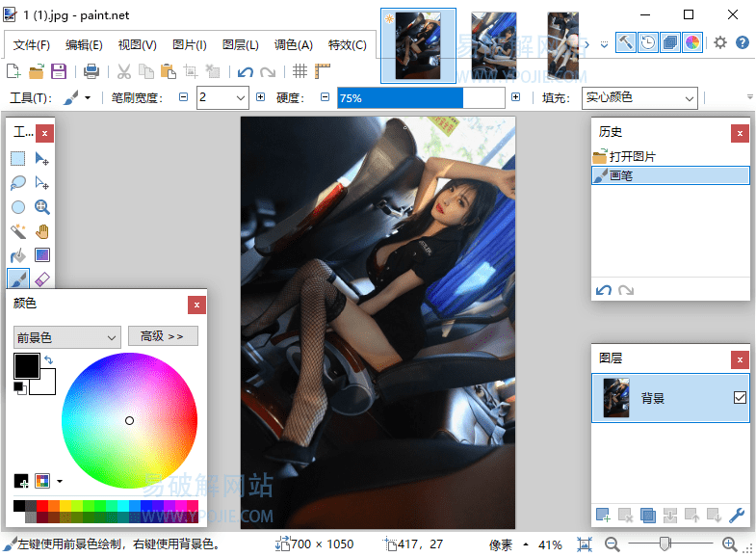Increase hardness with plus button
756x557 pixels.
click(x=516, y=97)
